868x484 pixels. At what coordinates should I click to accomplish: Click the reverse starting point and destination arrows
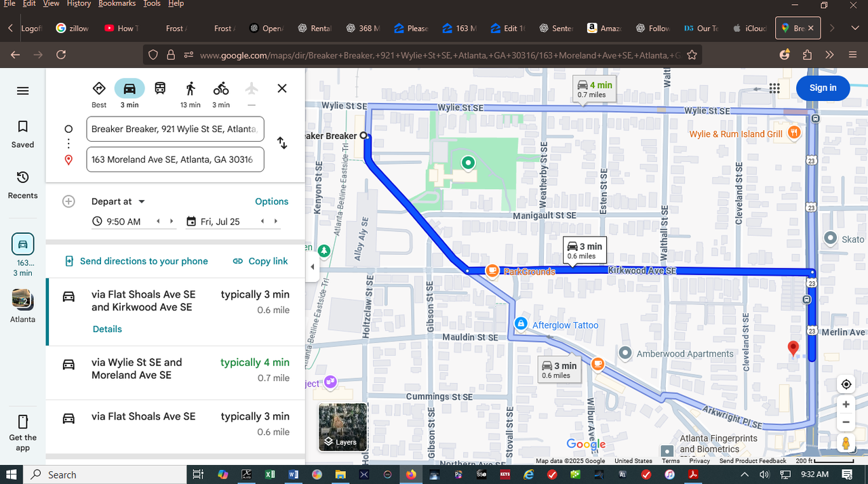tap(282, 143)
